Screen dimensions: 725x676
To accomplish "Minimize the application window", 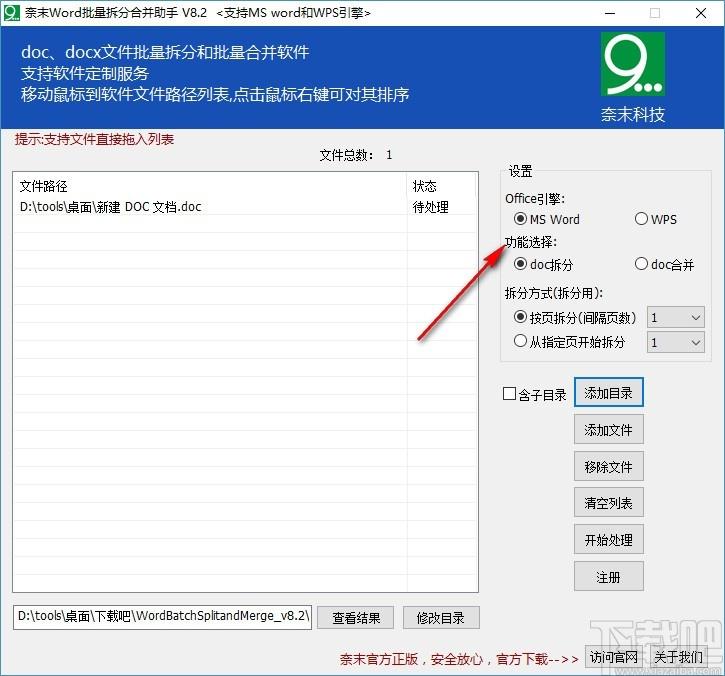I will (610, 13).
